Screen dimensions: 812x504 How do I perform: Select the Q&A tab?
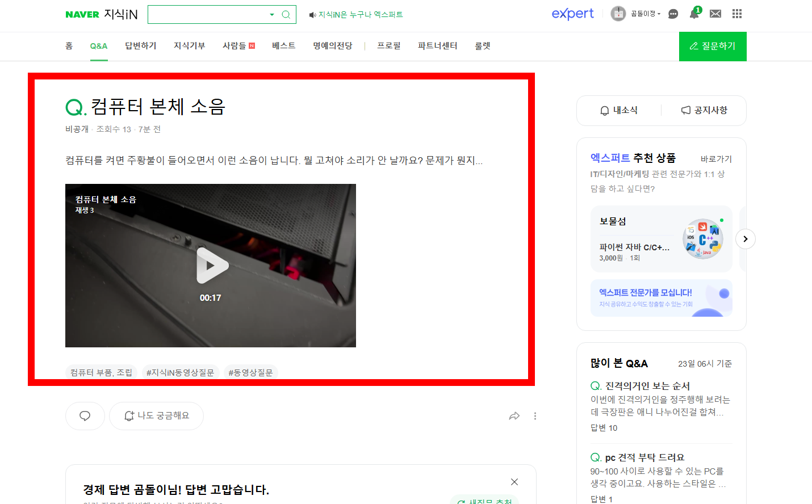99,46
